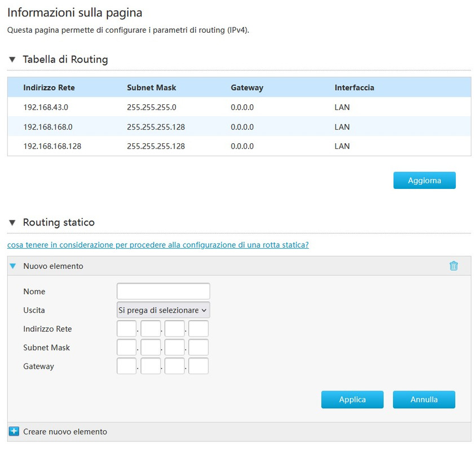Open the Uscita selection dropdown
The image size is (476, 451).
point(164,310)
